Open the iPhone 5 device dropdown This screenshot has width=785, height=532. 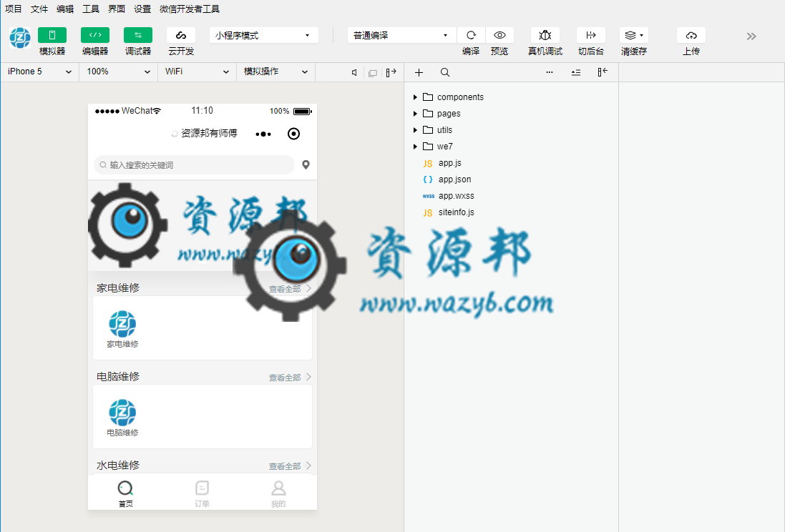tap(39, 72)
